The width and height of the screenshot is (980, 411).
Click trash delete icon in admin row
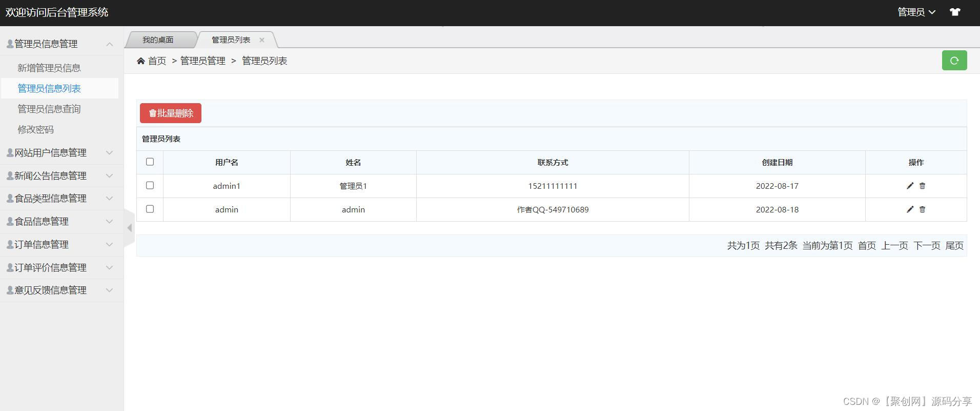(x=922, y=209)
